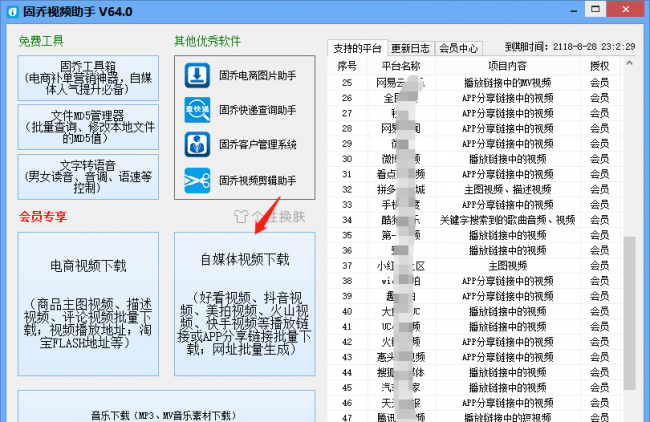Click the 固乔客户管理系统 person icon

[197, 145]
